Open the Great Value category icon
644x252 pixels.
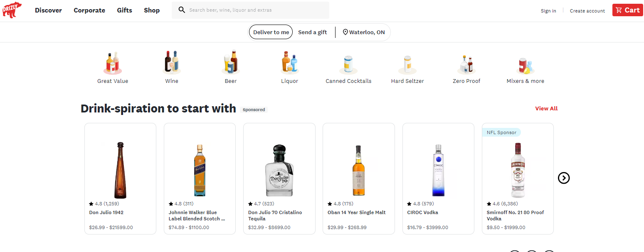(x=113, y=62)
